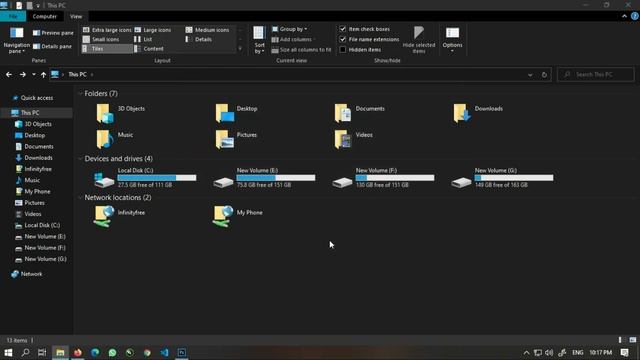The image size is (640, 360).
Task: Open Task View on taskbar
Action: click(x=42, y=352)
